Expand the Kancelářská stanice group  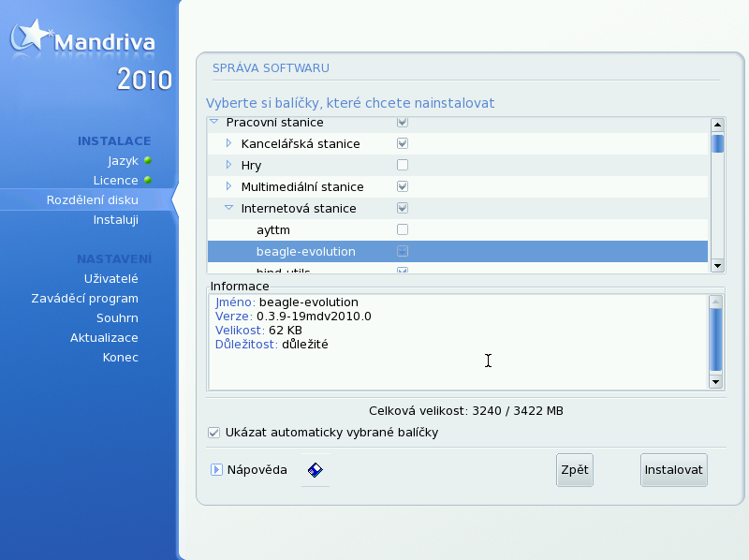tap(228, 143)
